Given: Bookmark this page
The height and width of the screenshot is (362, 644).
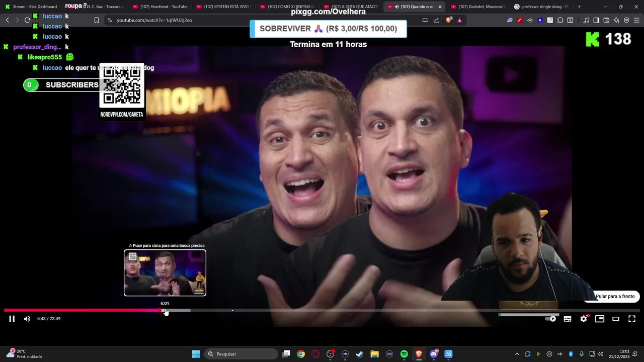Looking at the screenshot, I should pyautogui.click(x=97, y=20).
